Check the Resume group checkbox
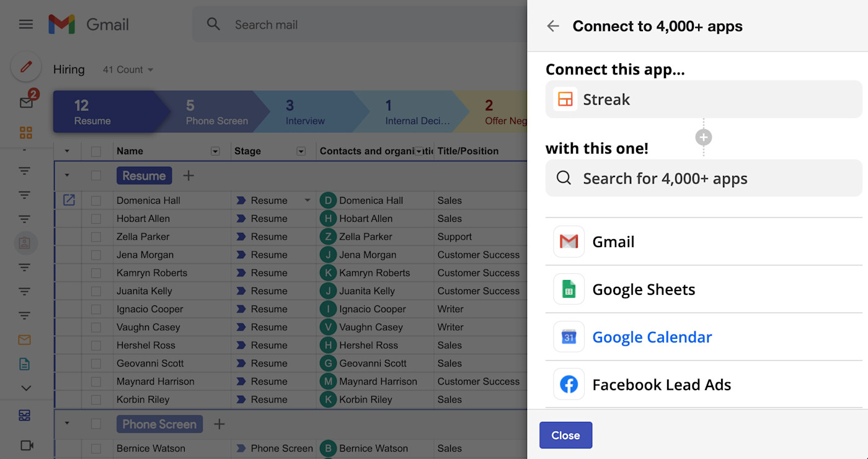 (x=95, y=176)
